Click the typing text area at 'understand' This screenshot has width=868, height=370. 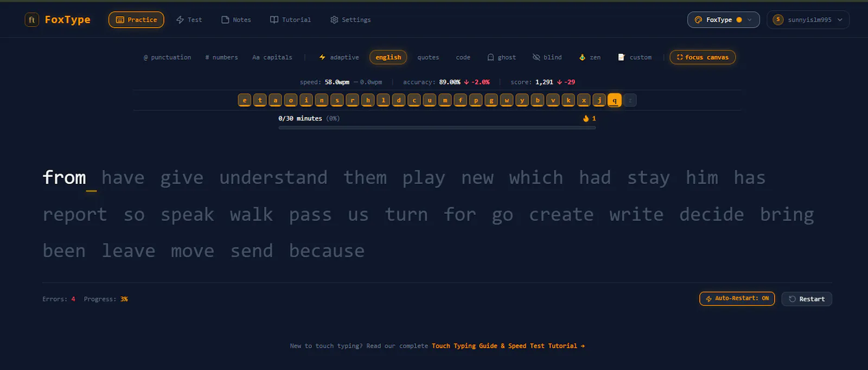[x=273, y=177]
